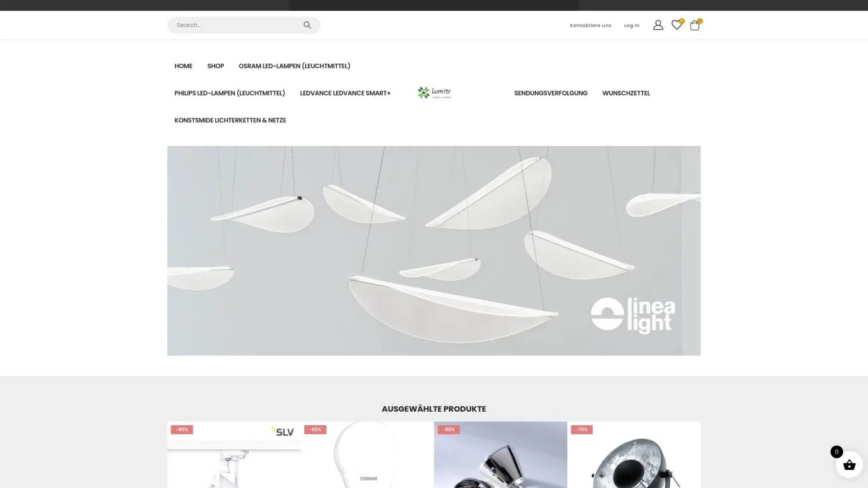868x488 pixels.
Task: Go to the HOME menu item
Action: (x=183, y=66)
